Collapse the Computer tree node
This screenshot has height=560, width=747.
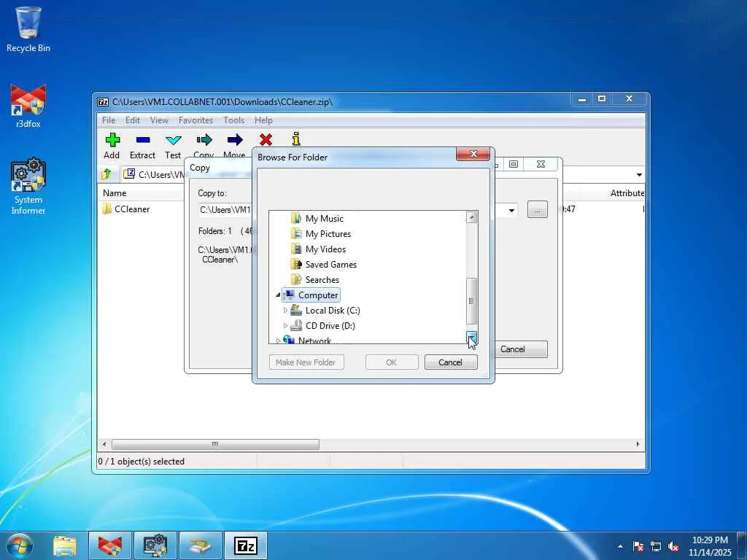click(278, 295)
